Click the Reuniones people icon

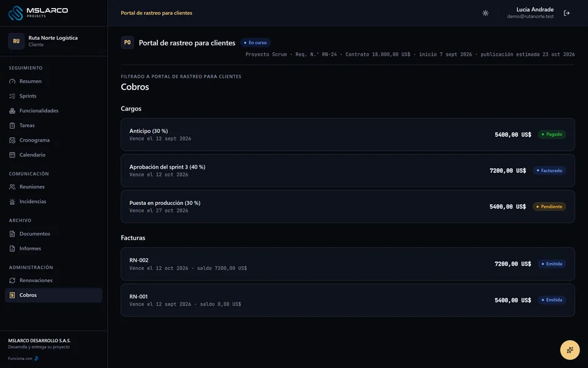coord(12,186)
